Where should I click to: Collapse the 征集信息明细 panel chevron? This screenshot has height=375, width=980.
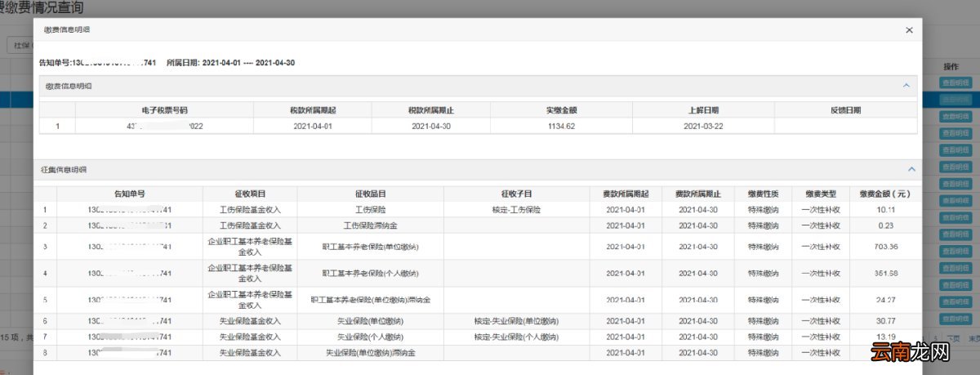point(912,169)
